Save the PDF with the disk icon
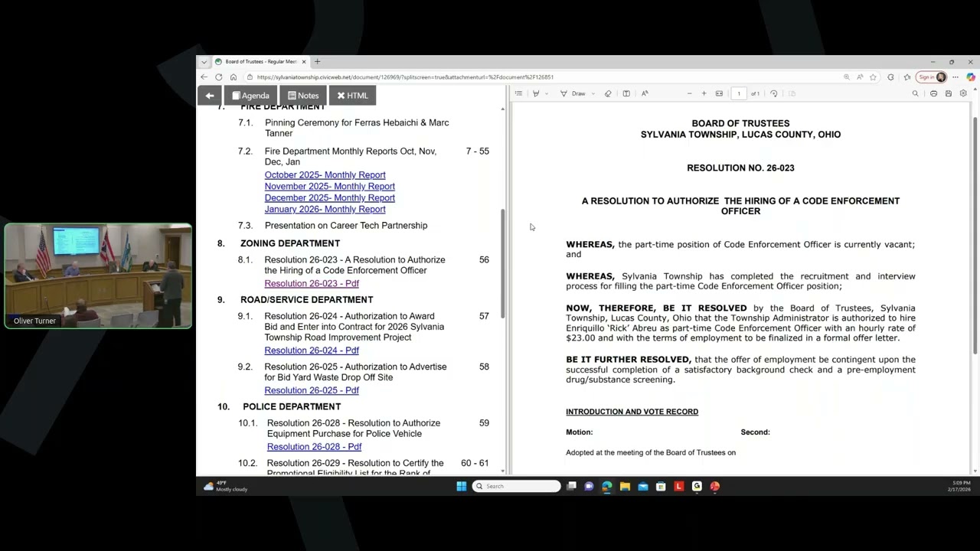980x551 pixels. coord(948,93)
